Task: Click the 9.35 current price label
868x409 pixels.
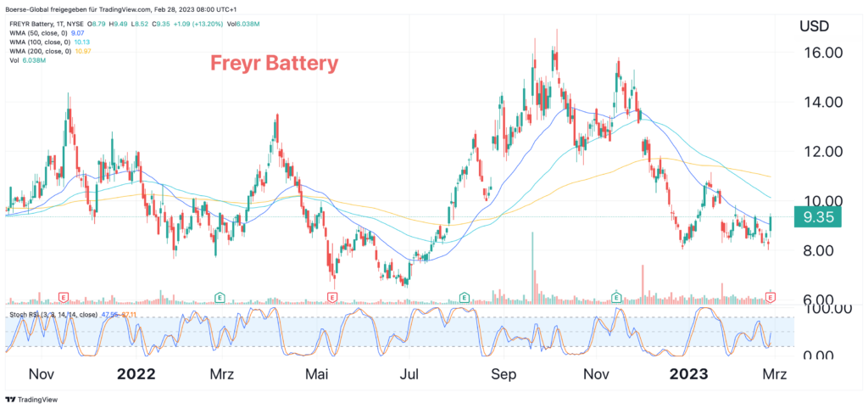Action: (818, 216)
